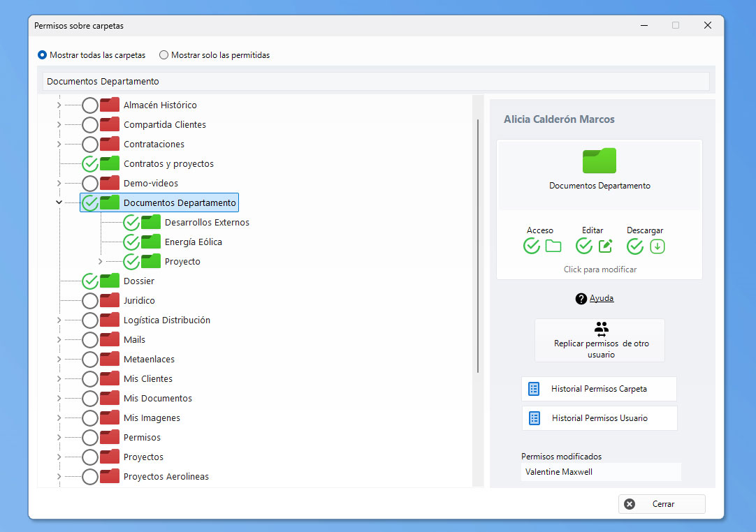Click the red folder icon of Almacén Histórico

coord(110,105)
